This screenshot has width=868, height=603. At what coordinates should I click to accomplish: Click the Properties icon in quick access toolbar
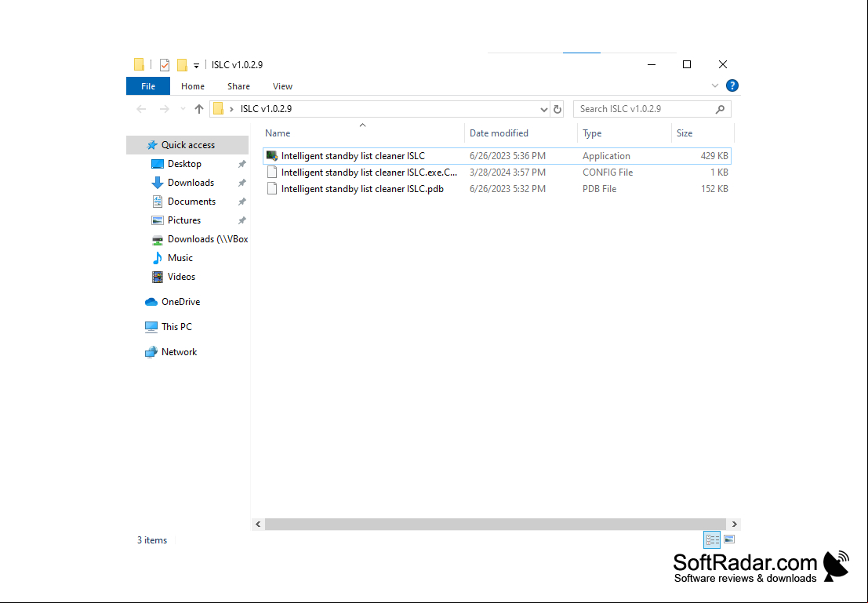(165, 65)
